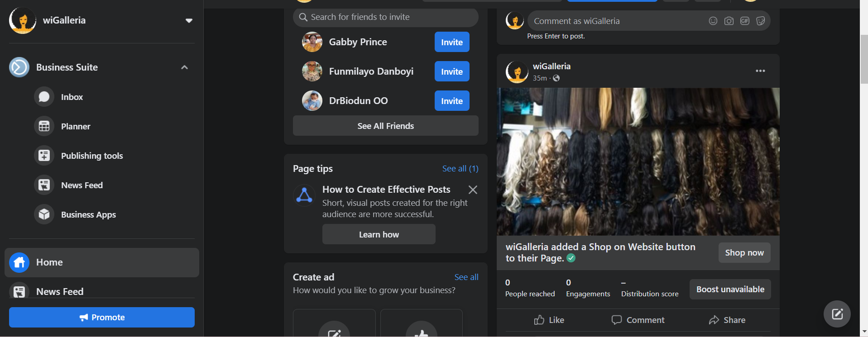This screenshot has width=868, height=337.
Task: Click the blue Promote button
Action: point(102,317)
